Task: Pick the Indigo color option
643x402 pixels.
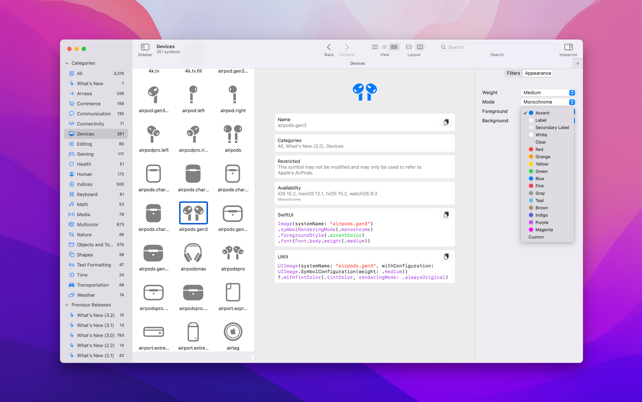Action: (547, 215)
